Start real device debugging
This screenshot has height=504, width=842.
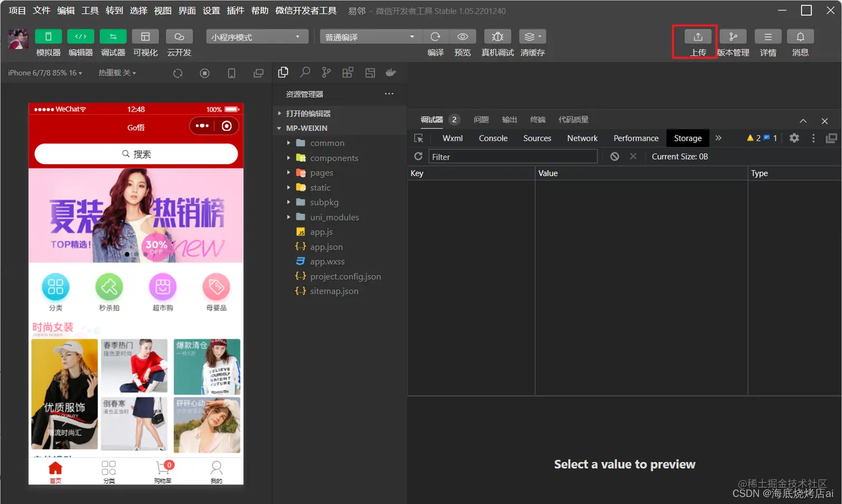(x=498, y=37)
